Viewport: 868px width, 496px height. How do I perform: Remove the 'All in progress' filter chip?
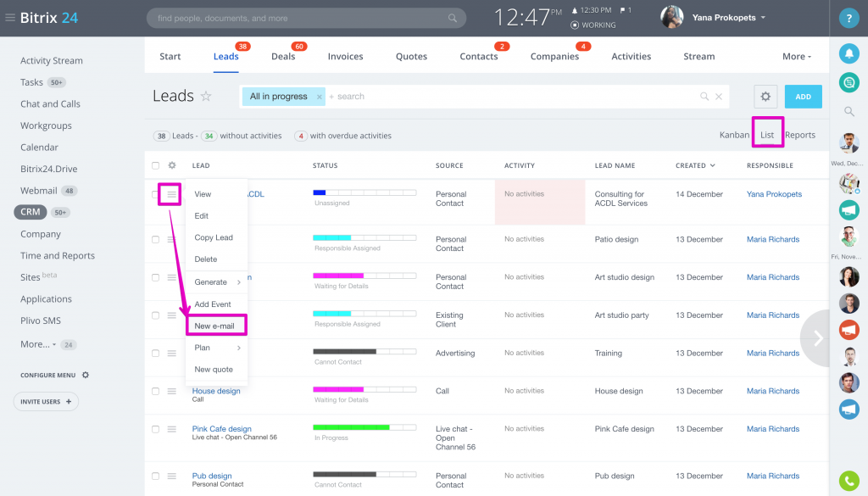coord(320,97)
